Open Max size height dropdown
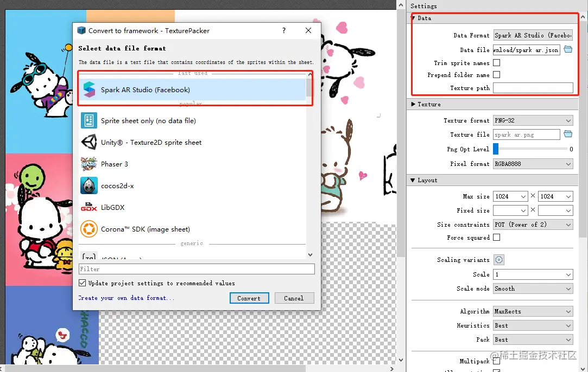The image size is (588, 372). coord(555,196)
